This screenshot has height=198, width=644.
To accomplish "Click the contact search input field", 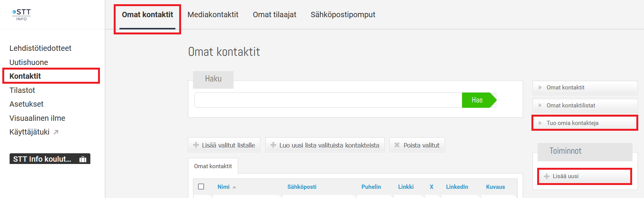I will coord(328,100).
